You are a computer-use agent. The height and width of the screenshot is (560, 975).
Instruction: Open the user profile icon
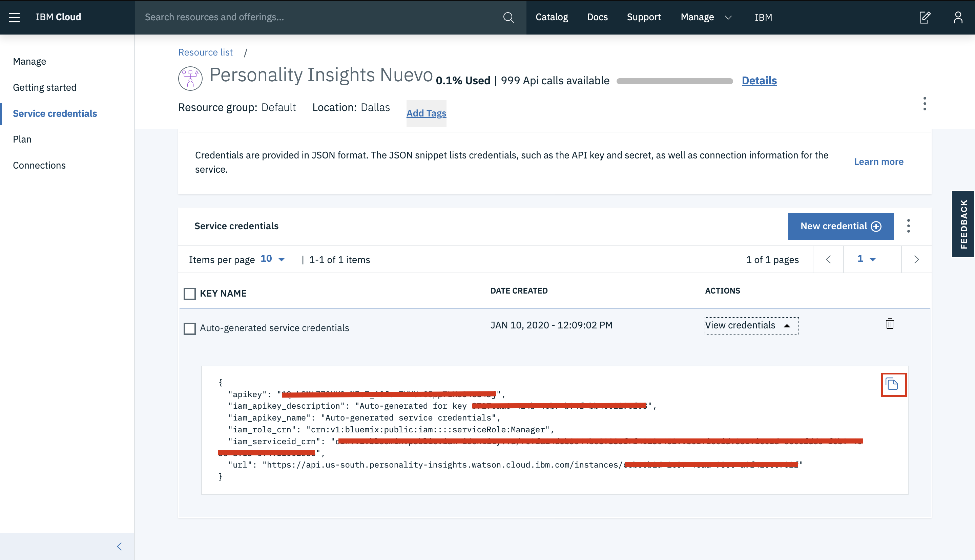coord(958,17)
